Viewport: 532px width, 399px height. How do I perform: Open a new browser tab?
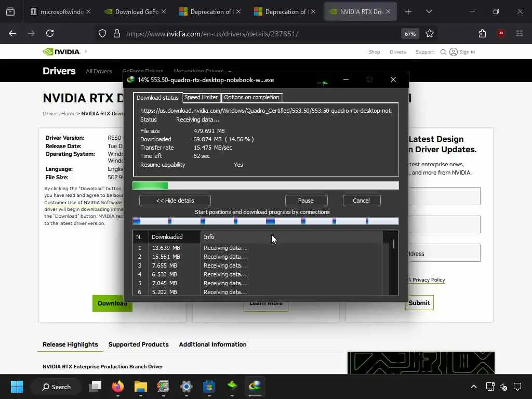click(408, 12)
